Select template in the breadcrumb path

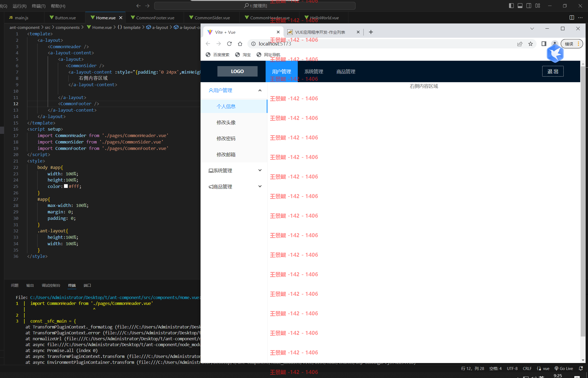point(129,27)
